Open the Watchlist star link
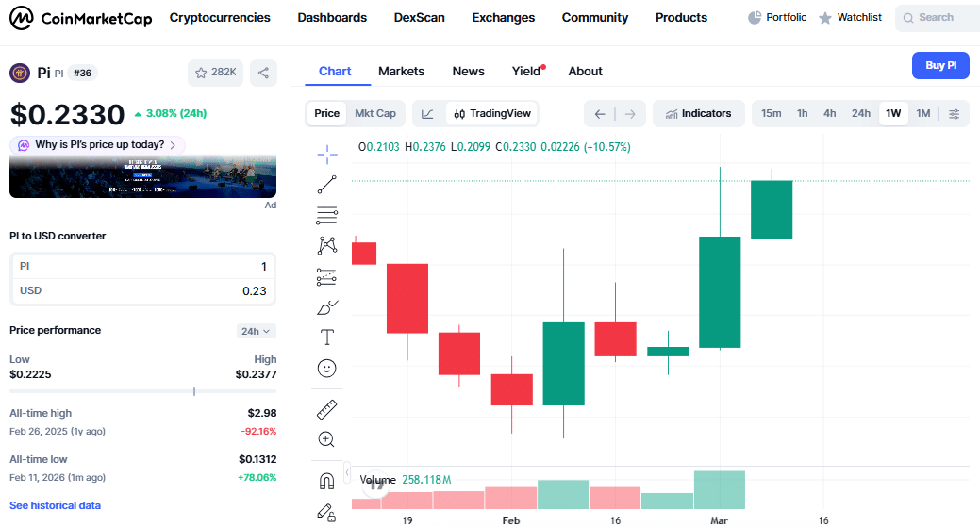 [850, 18]
